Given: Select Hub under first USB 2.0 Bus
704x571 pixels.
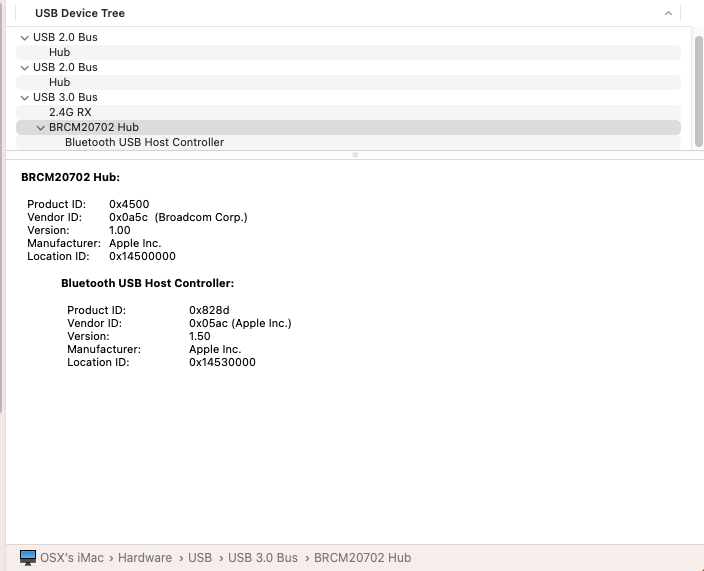Looking at the screenshot, I should pos(348,52).
